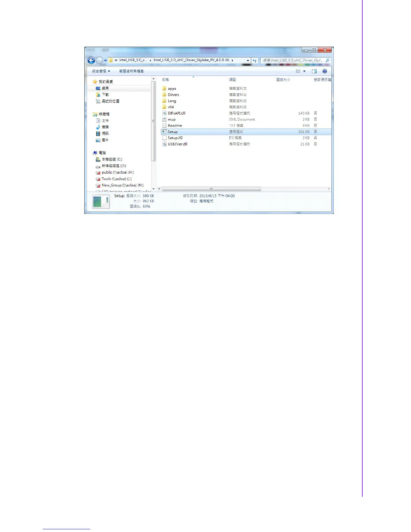Select the mup XML document icon
This screenshot has height=532, width=411.
pos(164,119)
